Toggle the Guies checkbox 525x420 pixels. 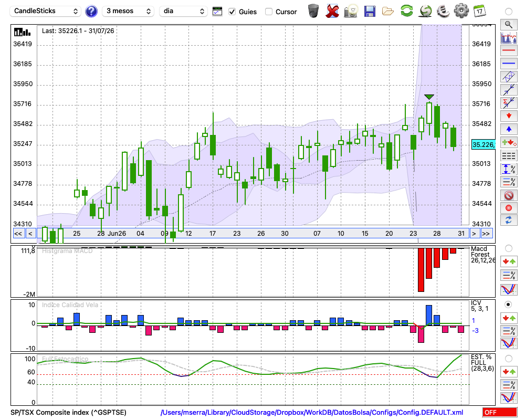(x=232, y=12)
